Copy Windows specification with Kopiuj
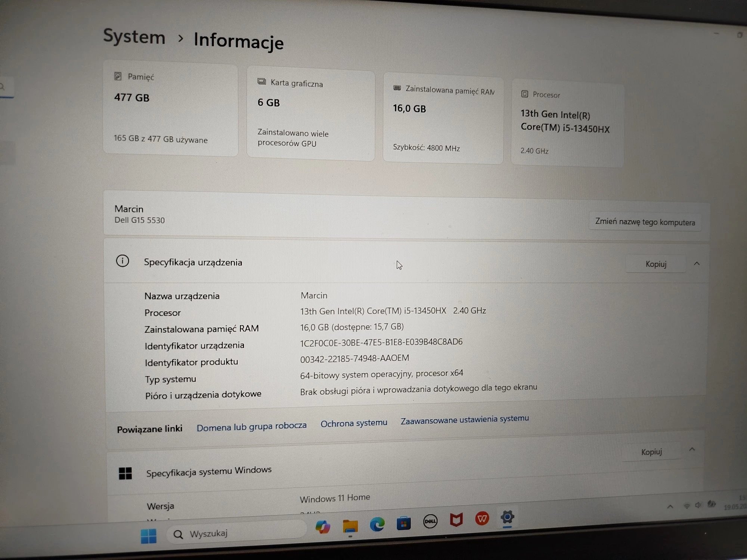Screen dimensions: 747x560 651,452
